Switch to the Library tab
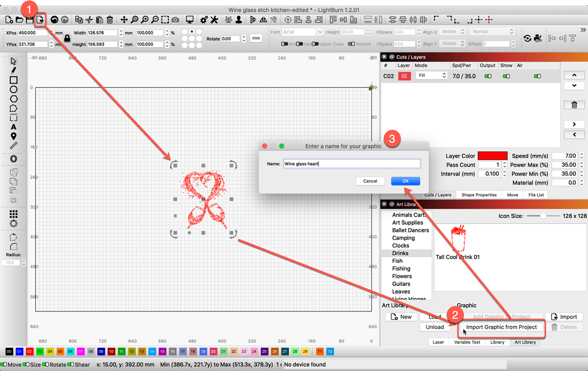588x371 pixels. coord(497,342)
